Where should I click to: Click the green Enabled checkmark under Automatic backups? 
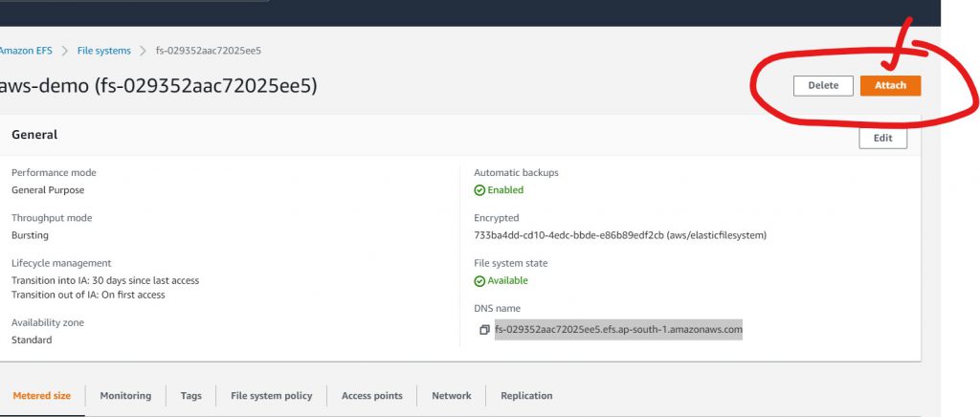479,190
